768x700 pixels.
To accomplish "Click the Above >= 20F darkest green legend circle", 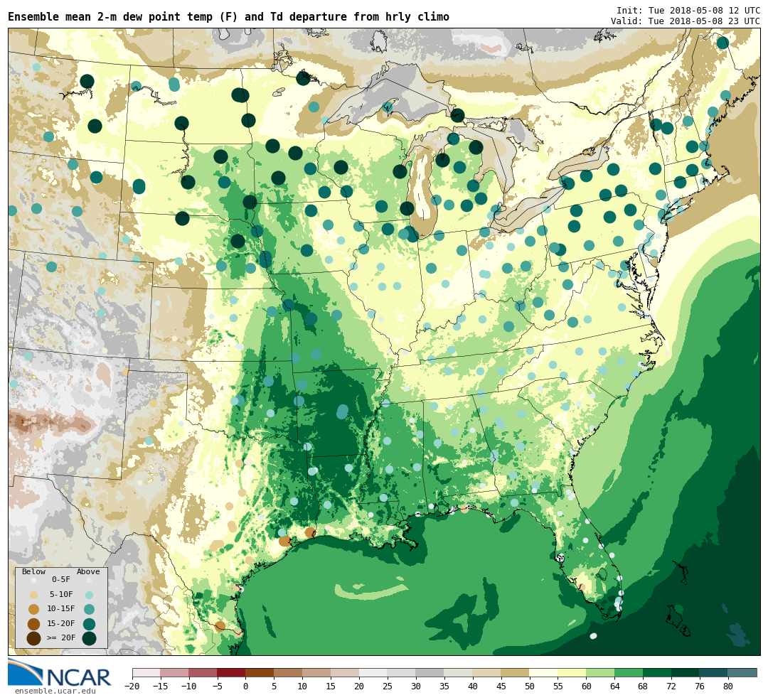I will [x=89, y=639].
